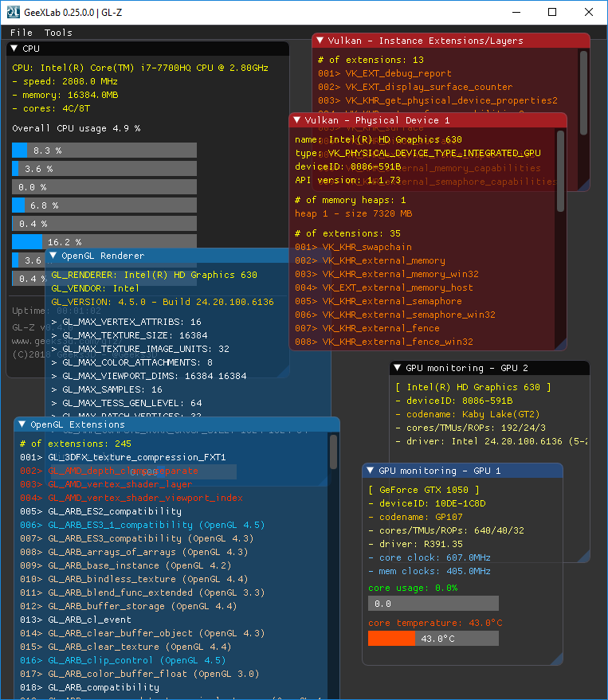Click the 'cores: 4C/8T' line

click(x=51, y=108)
